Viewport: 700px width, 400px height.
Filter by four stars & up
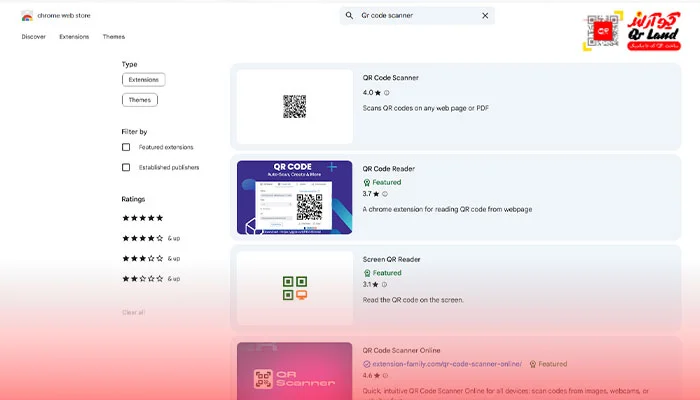pos(151,238)
